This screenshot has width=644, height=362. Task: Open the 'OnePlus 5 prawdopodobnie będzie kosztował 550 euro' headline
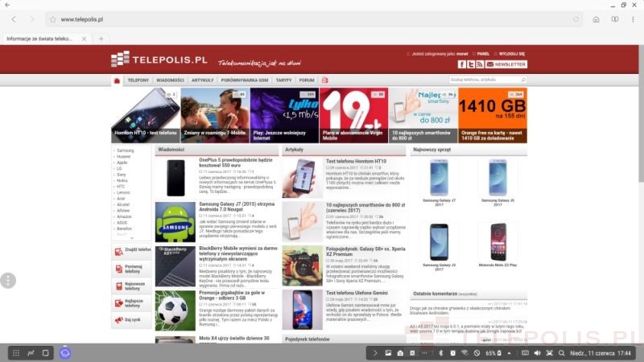pyautogui.click(x=236, y=162)
